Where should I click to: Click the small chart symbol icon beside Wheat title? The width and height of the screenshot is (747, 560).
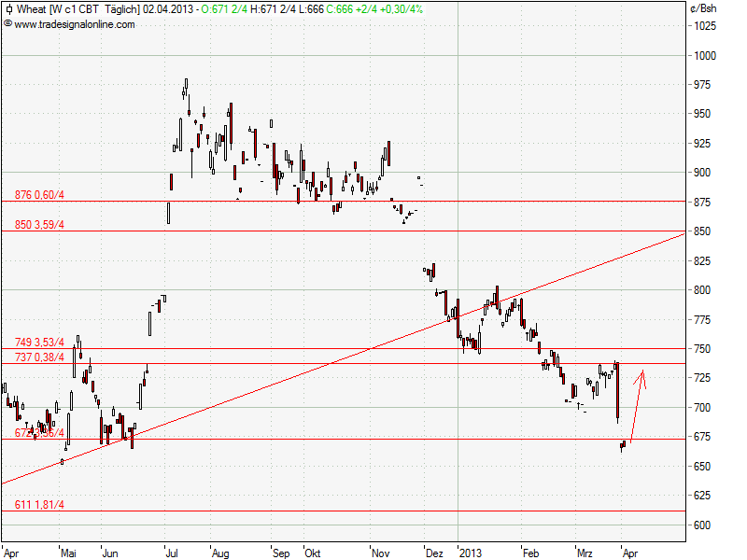[x=9, y=9]
